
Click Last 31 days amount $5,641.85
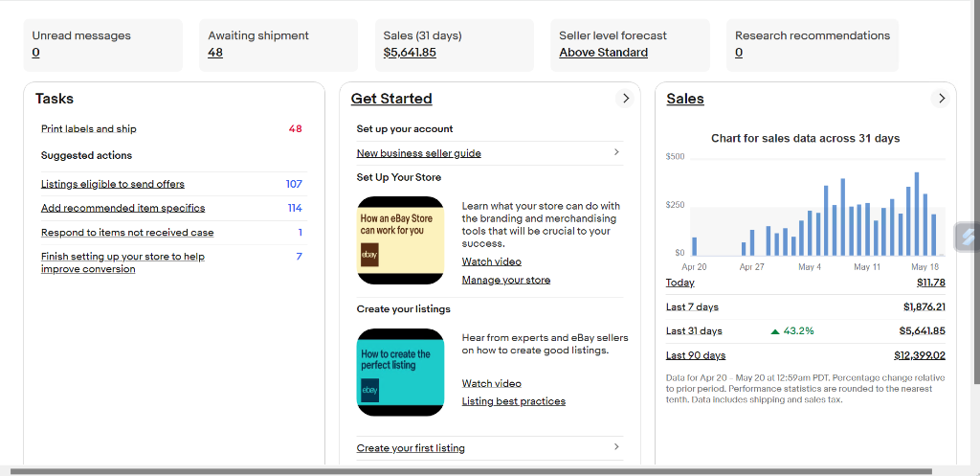pos(923,330)
